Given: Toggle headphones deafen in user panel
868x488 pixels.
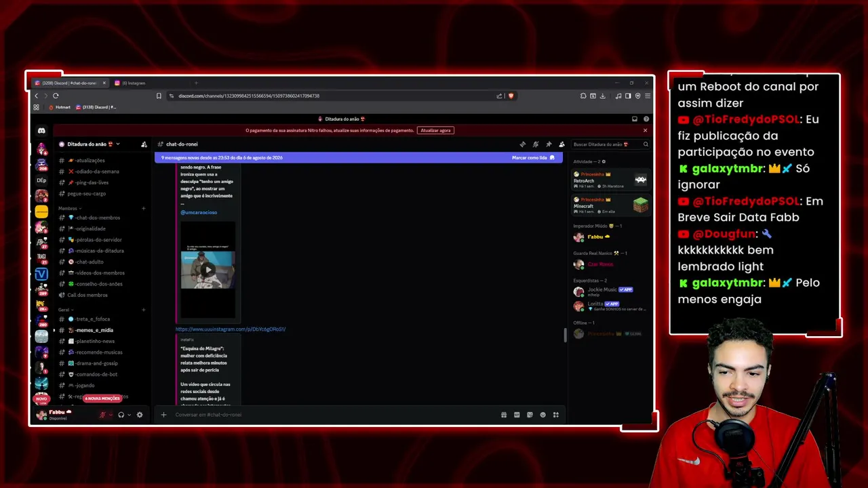Looking at the screenshot, I should pyautogui.click(x=121, y=415).
